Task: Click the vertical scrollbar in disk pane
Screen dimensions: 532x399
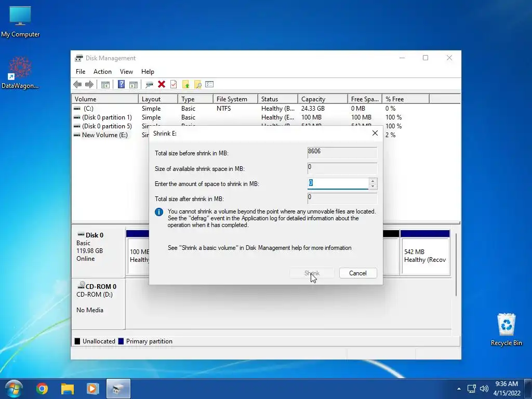Action: pyautogui.click(x=456, y=264)
